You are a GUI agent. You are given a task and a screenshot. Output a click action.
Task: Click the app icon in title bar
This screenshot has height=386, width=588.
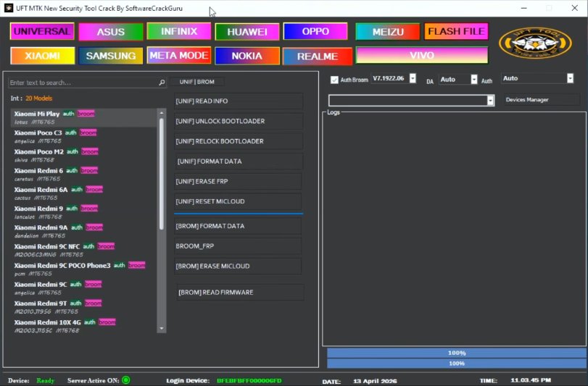coord(8,8)
